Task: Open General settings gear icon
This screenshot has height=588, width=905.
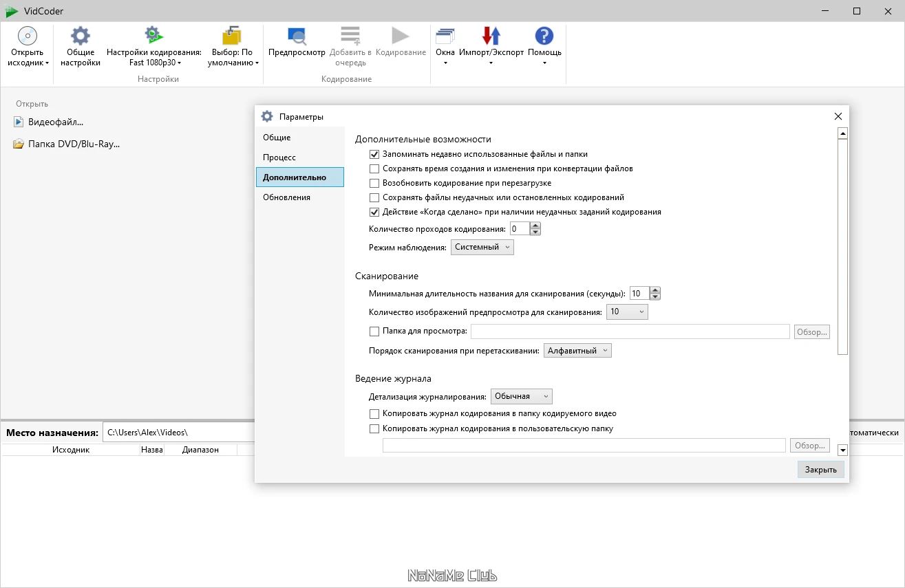Action: 81,36
